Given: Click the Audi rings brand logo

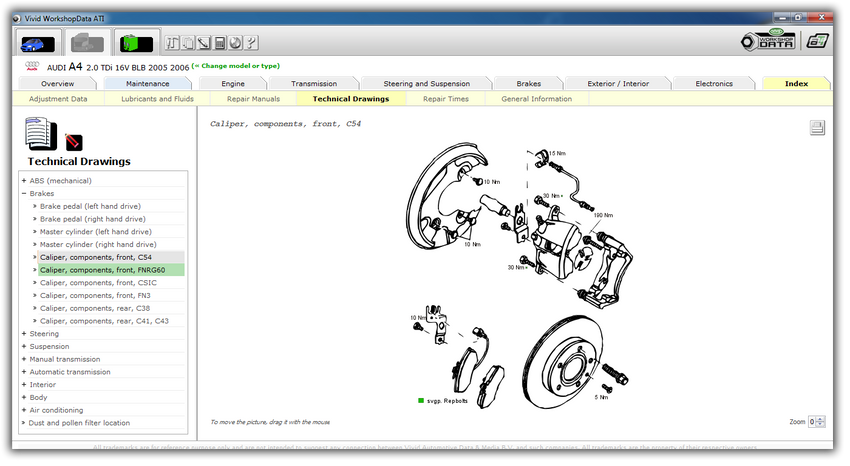Looking at the screenshot, I should 32,66.
